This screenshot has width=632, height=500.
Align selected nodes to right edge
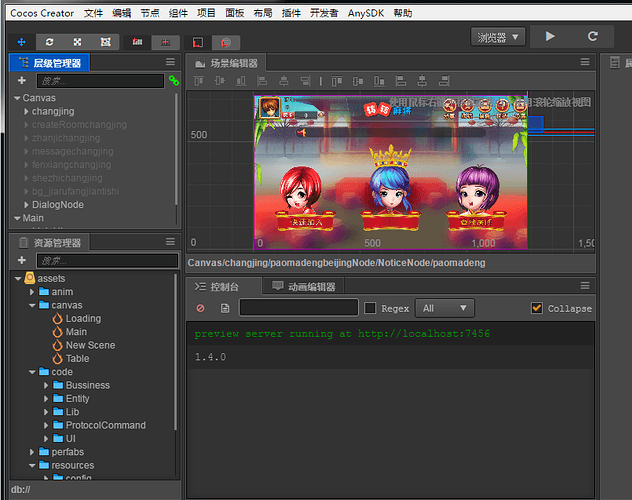tap(306, 81)
